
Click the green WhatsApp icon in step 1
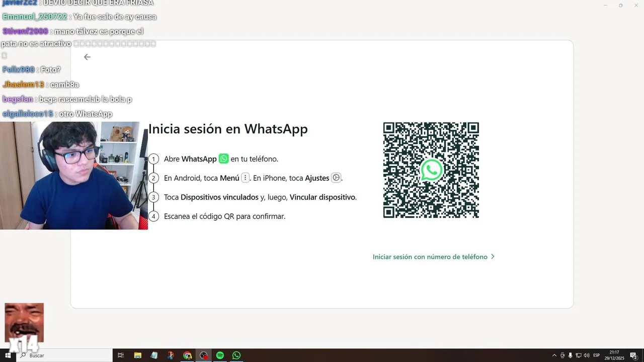[x=223, y=158]
